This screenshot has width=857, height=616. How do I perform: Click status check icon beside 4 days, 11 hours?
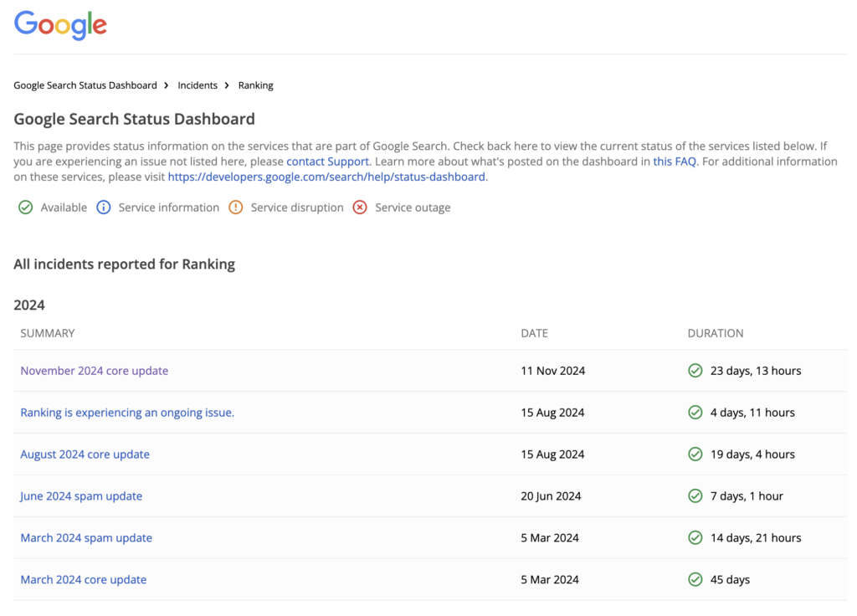tap(695, 413)
